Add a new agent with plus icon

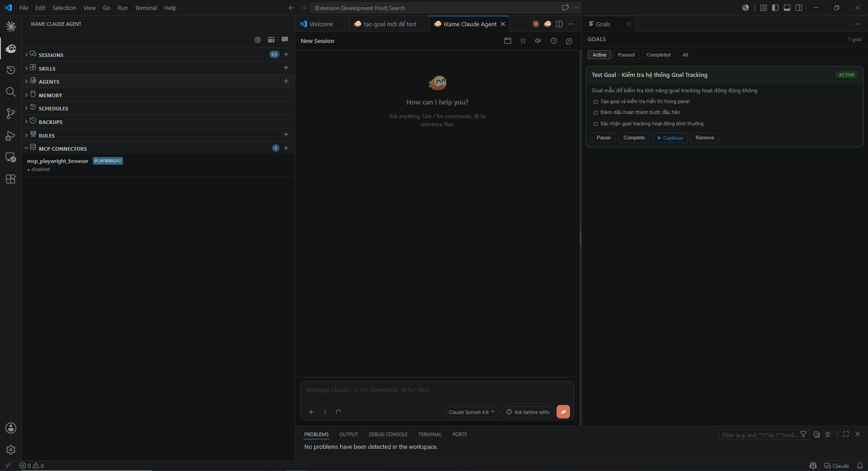[286, 81]
